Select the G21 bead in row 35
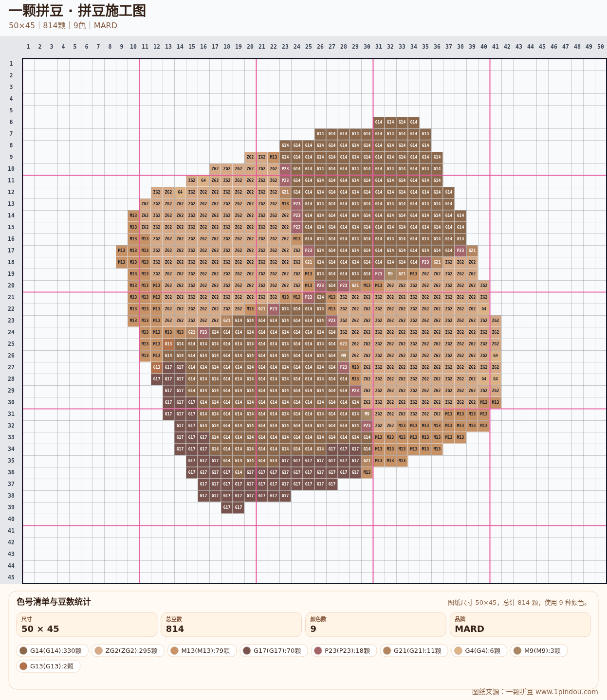 [x=367, y=461]
